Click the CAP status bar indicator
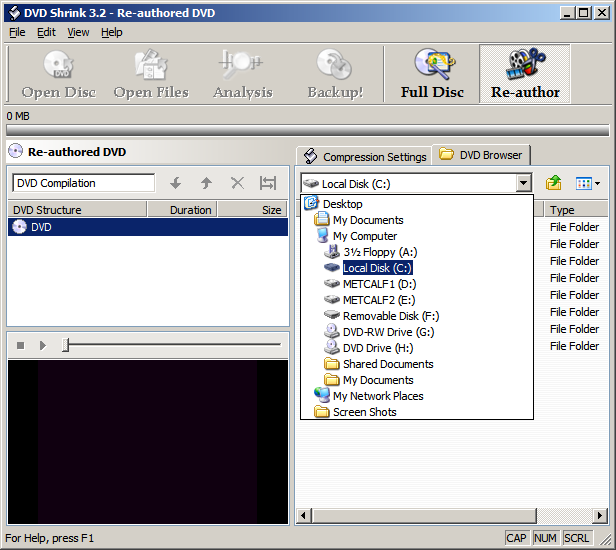The width and height of the screenshot is (616, 550). click(516, 538)
